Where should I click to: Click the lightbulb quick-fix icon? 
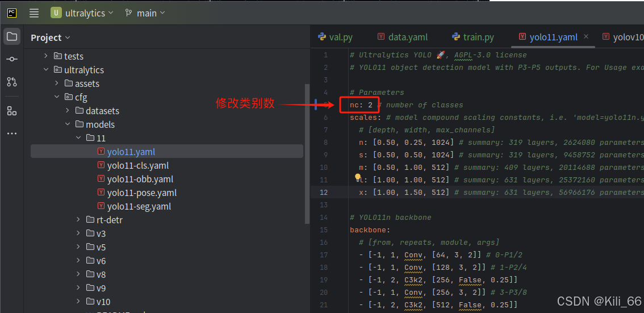coord(358,178)
